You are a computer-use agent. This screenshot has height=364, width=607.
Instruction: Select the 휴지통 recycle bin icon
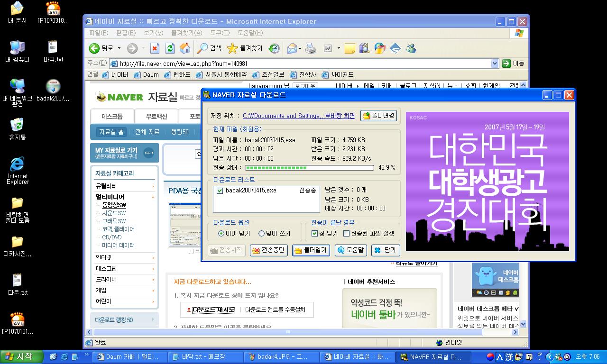coord(18,129)
